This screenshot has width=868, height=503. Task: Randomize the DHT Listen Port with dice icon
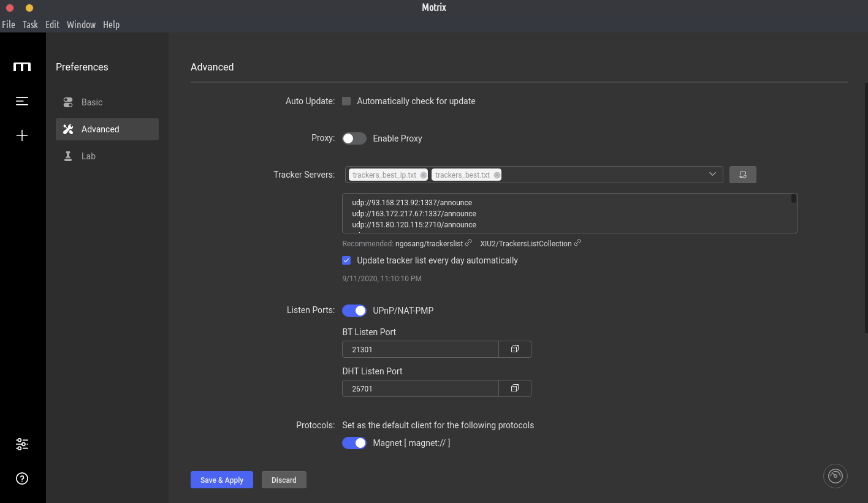(x=515, y=388)
